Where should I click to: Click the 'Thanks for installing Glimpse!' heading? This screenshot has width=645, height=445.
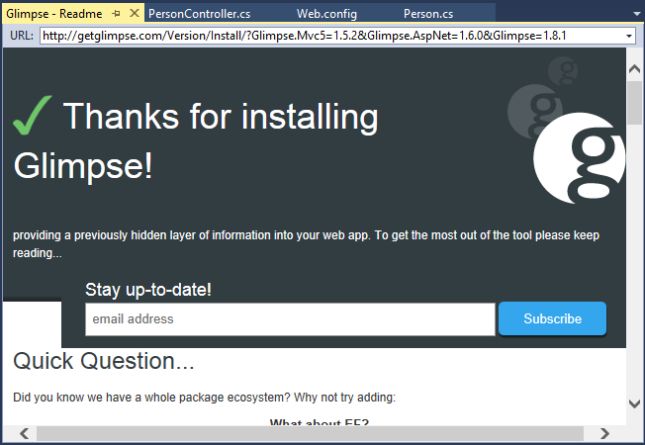[196, 141]
